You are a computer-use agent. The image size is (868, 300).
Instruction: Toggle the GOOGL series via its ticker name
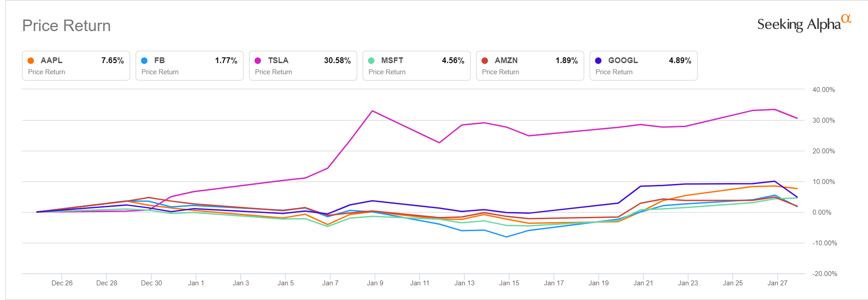coord(623,60)
